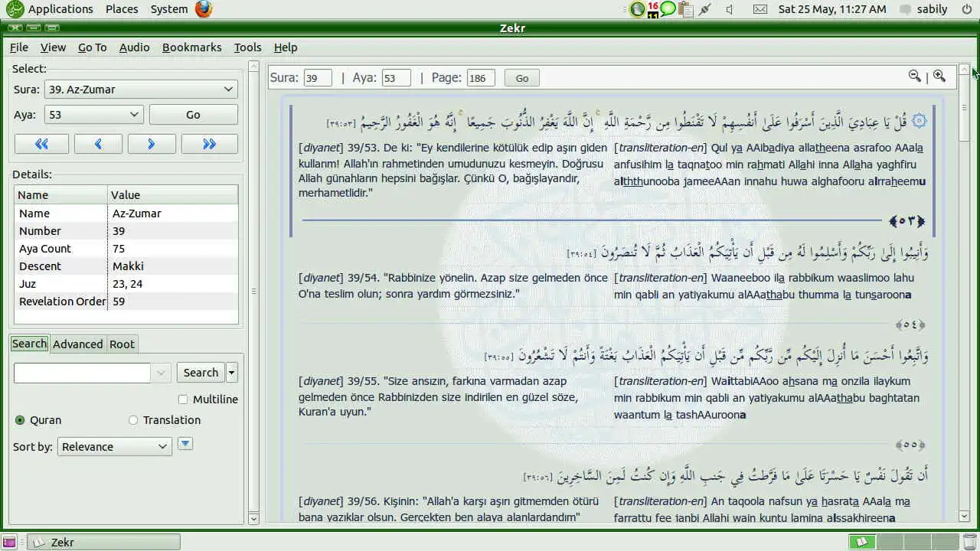Open the Aya dropdown showing 53
The image size is (980, 551).
point(94,115)
